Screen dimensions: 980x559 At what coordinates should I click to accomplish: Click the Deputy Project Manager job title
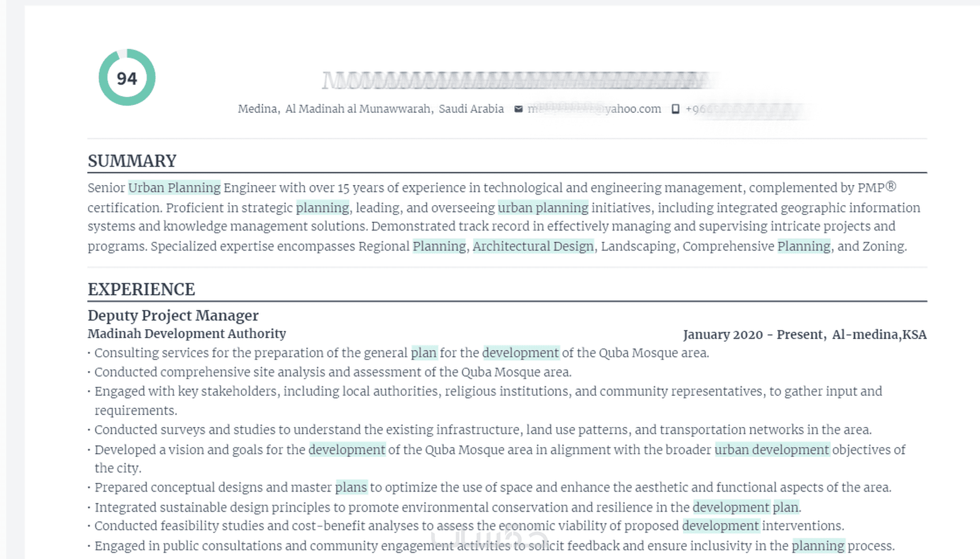pos(173,316)
